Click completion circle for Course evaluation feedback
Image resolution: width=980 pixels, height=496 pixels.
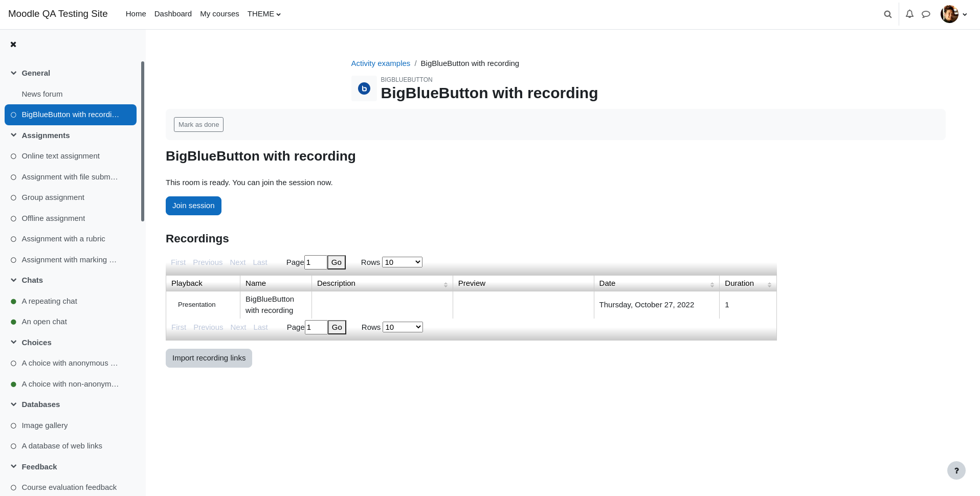tap(13, 488)
